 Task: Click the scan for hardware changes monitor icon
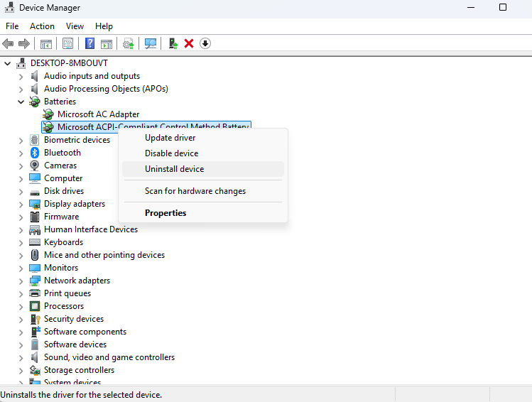point(150,43)
